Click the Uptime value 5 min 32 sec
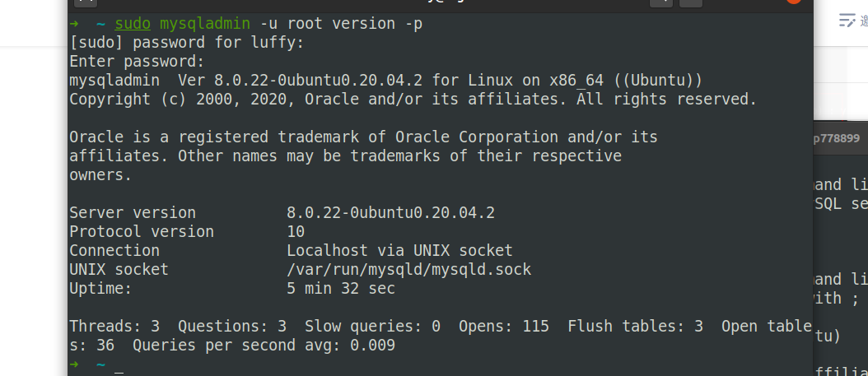This screenshot has width=868, height=376. point(340,289)
